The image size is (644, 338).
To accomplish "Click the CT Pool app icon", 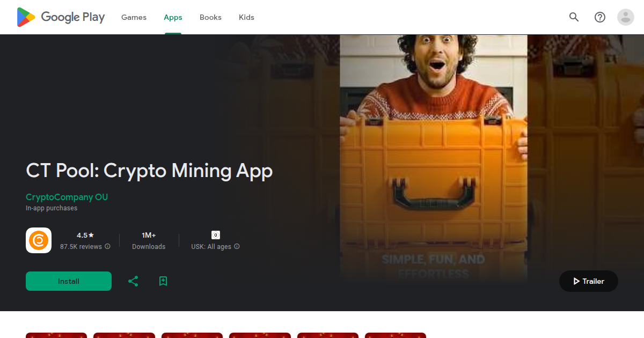I will 39,240.
